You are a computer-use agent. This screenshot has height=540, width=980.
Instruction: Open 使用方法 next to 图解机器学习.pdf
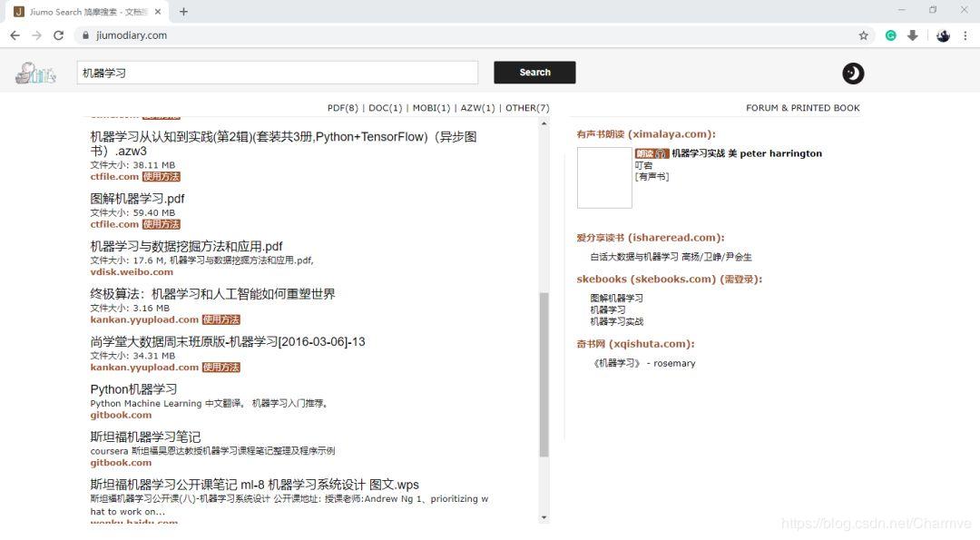[x=162, y=224]
